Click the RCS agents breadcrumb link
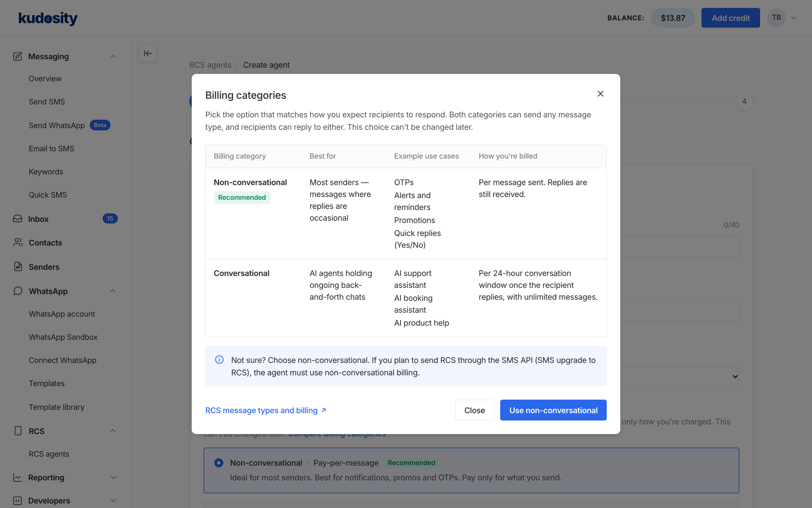812x508 pixels. (210, 65)
